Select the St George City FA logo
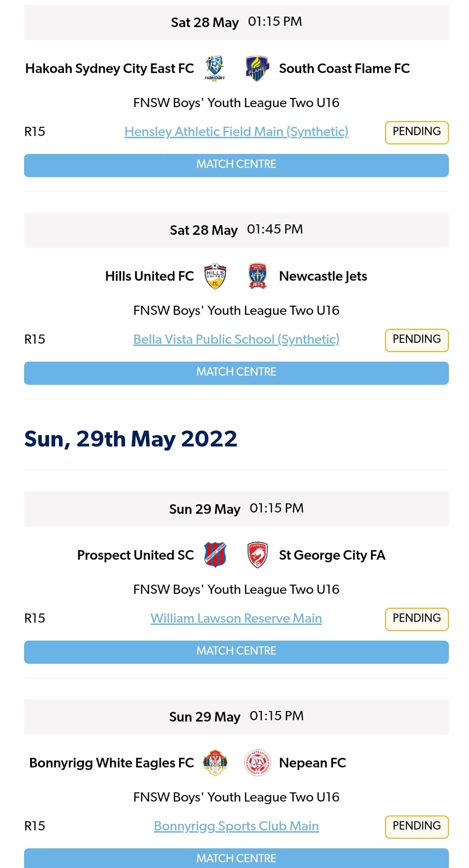Screen dimensions: 469x868 point(258,555)
